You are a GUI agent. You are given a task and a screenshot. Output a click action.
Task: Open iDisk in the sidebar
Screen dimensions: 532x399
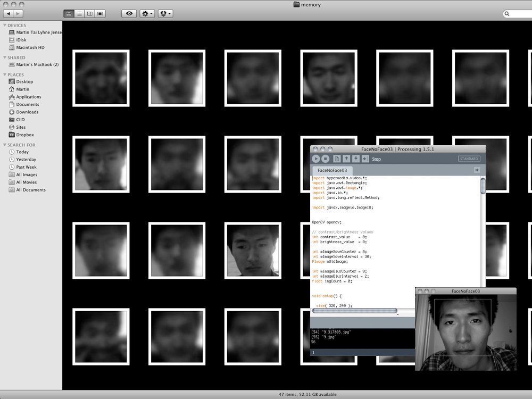18,40
